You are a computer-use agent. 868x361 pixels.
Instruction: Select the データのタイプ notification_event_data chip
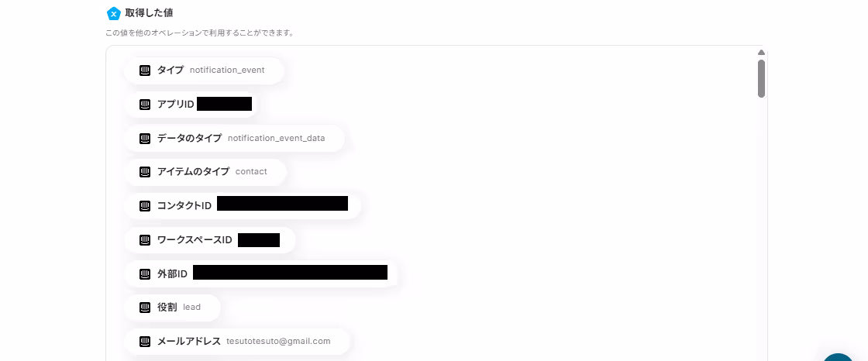(x=234, y=138)
